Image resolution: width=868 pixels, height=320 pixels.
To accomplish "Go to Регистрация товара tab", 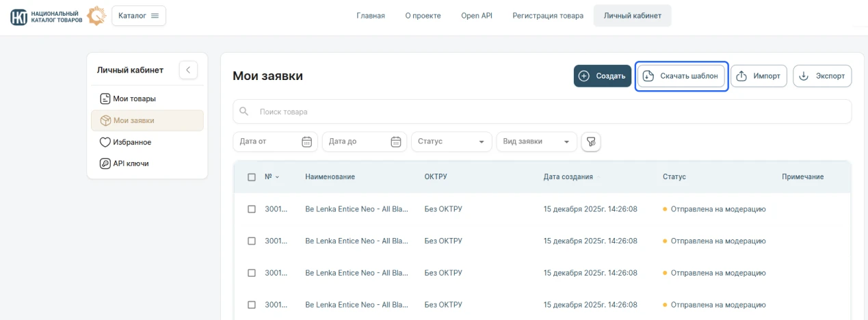I will pyautogui.click(x=548, y=16).
